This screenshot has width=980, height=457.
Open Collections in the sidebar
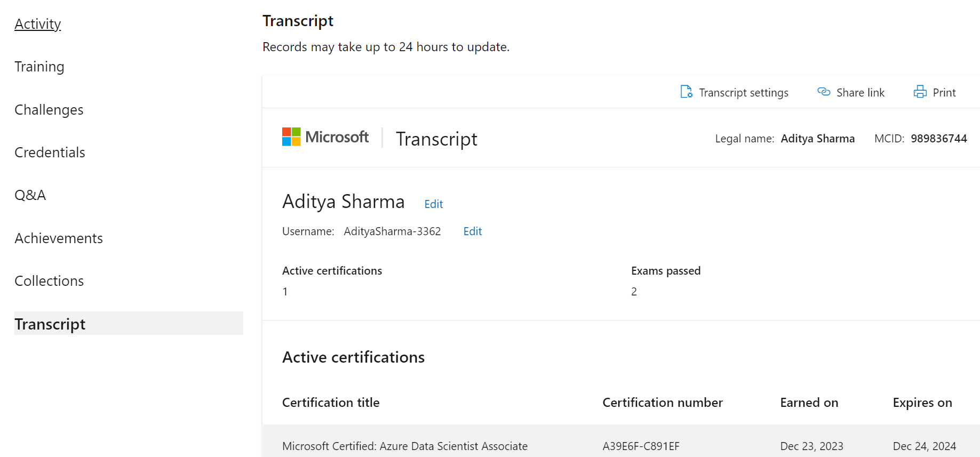pos(49,281)
